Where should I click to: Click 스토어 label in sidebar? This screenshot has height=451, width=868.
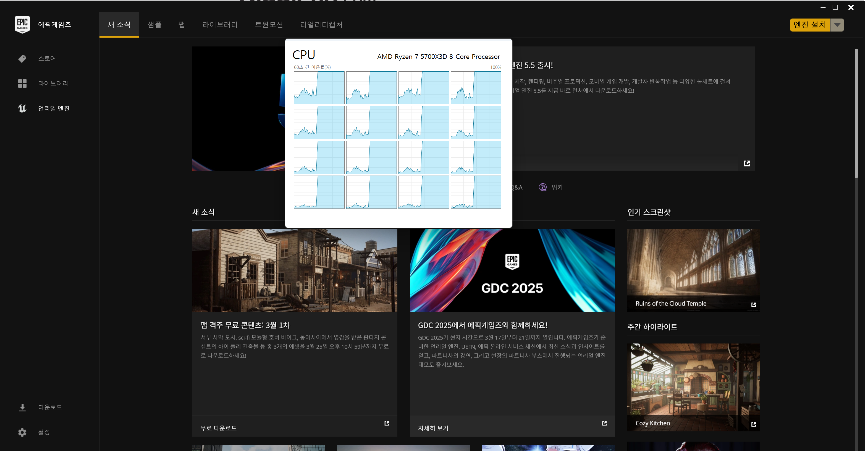[x=47, y=59]
